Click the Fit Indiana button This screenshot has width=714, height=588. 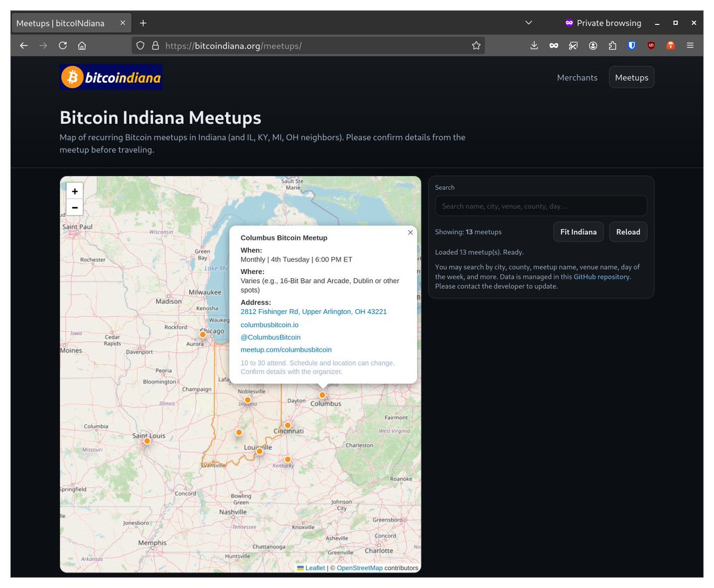pyautogui.click(x=578, y=232)
